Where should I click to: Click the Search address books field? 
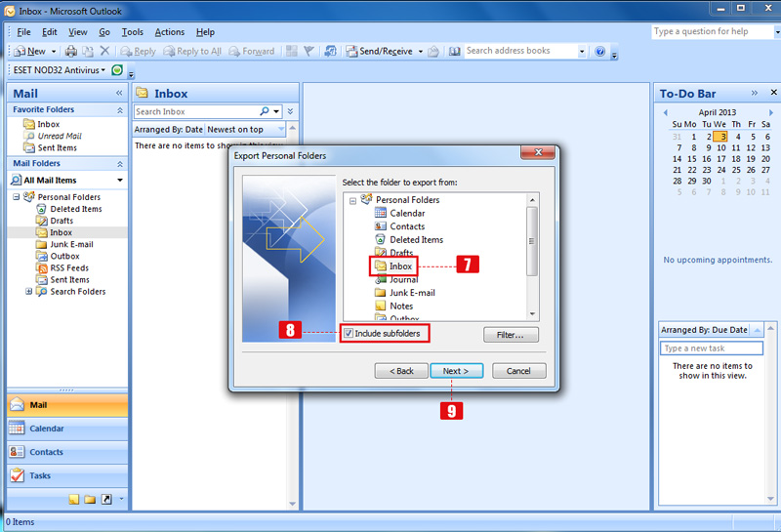(520, 51)
